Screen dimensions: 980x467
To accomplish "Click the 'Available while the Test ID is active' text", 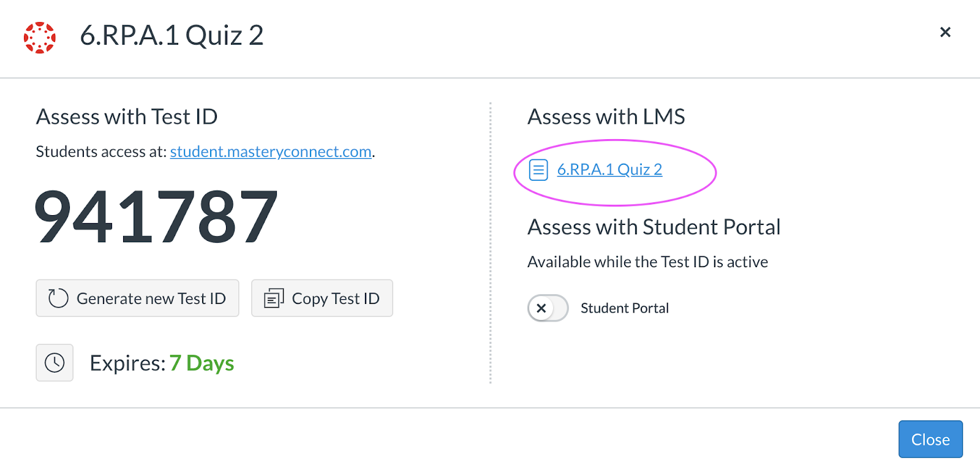I will [x=647, y=262].
